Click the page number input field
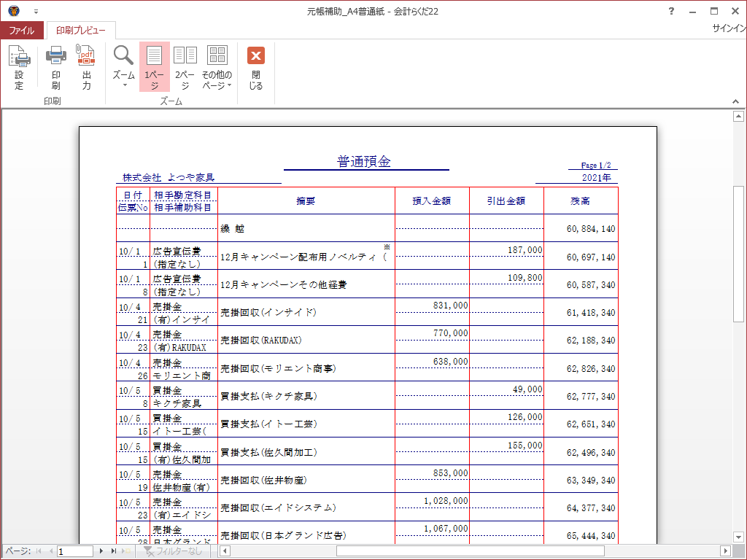 (75, 551)
